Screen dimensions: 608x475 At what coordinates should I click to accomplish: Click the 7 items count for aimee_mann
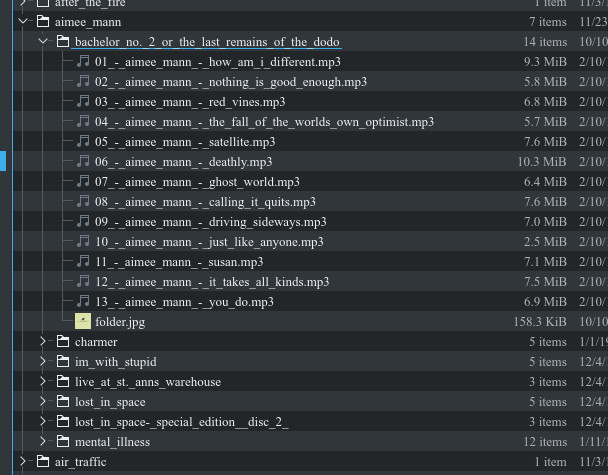coord(548,22)
